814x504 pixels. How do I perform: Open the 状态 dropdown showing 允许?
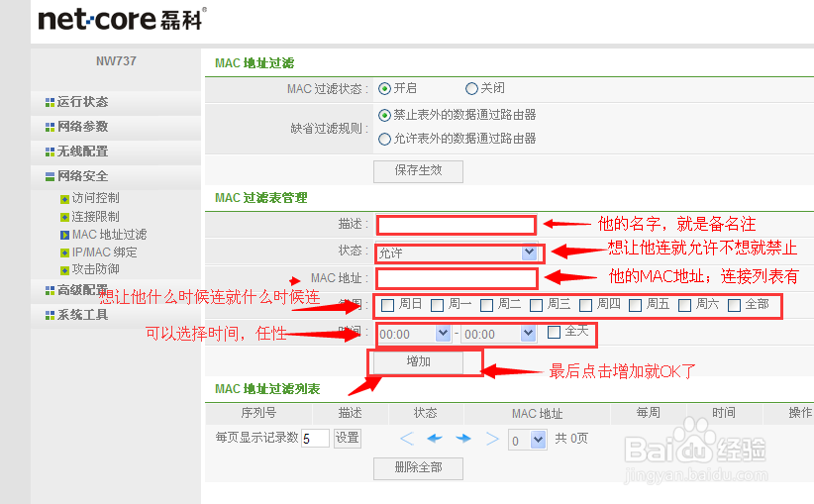pyautogui.click(x=457, y=252)
